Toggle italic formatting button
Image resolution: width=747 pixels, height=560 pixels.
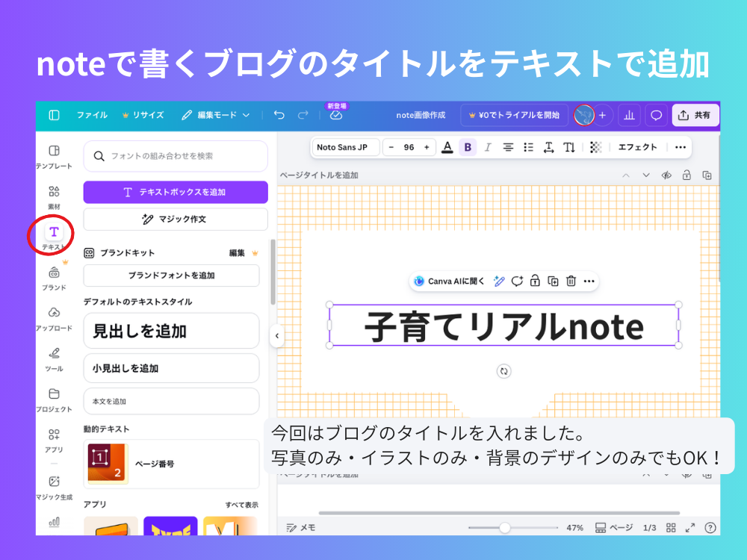[488, 147]
